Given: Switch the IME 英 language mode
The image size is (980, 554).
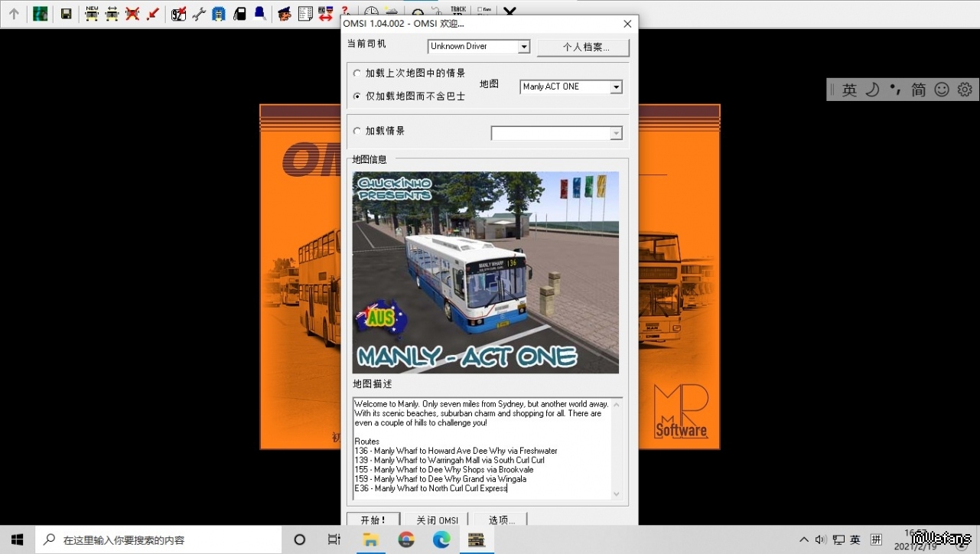Looking at the screenshot, I should tap(849, 90).
